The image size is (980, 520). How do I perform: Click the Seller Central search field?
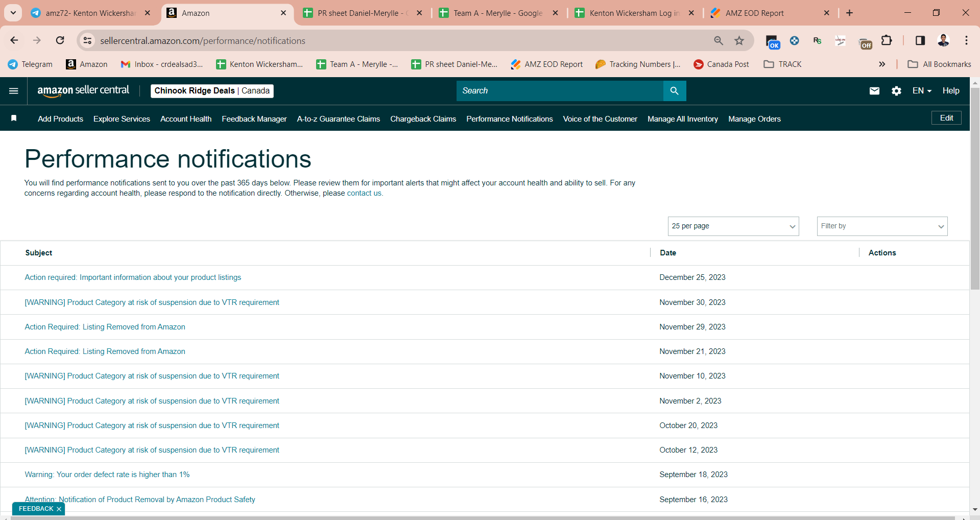point(560,91)
